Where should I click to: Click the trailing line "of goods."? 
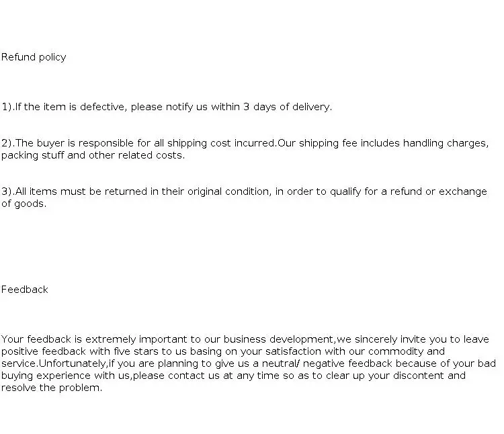click(24, 204)
